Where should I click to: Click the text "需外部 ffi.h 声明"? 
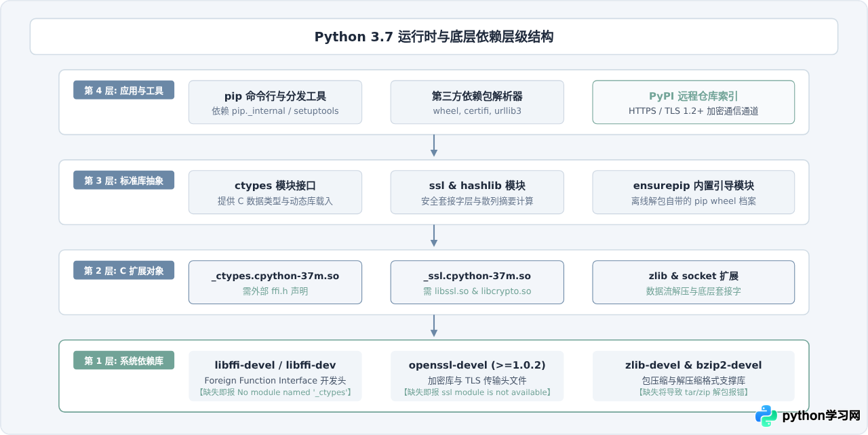coord(275,291)
